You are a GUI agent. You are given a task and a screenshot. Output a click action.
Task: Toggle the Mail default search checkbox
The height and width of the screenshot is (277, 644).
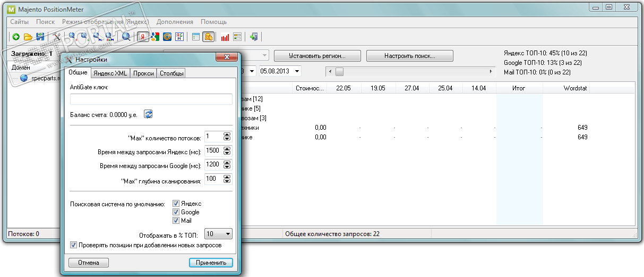pyautogui.click(x=176, y=221)
